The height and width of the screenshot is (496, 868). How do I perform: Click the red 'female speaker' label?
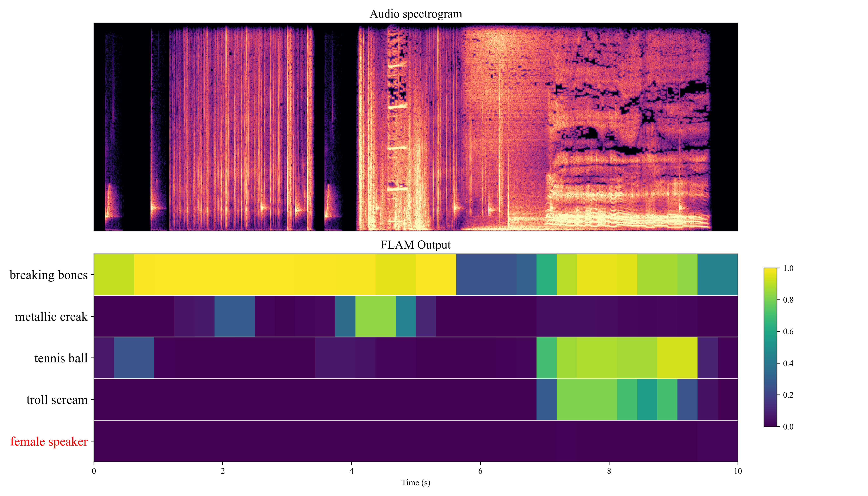[x=49, y=441]
